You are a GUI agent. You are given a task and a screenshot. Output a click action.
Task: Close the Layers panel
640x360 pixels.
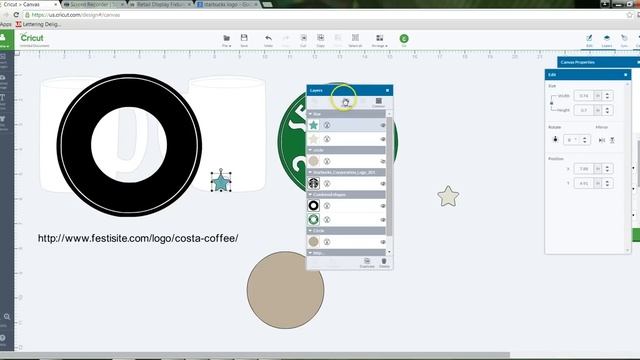(387, 90)
